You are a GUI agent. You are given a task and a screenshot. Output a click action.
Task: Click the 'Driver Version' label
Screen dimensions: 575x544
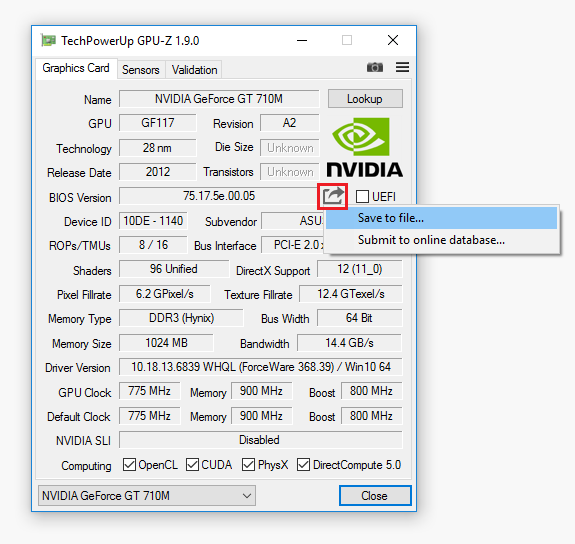[x=78, y=368]
